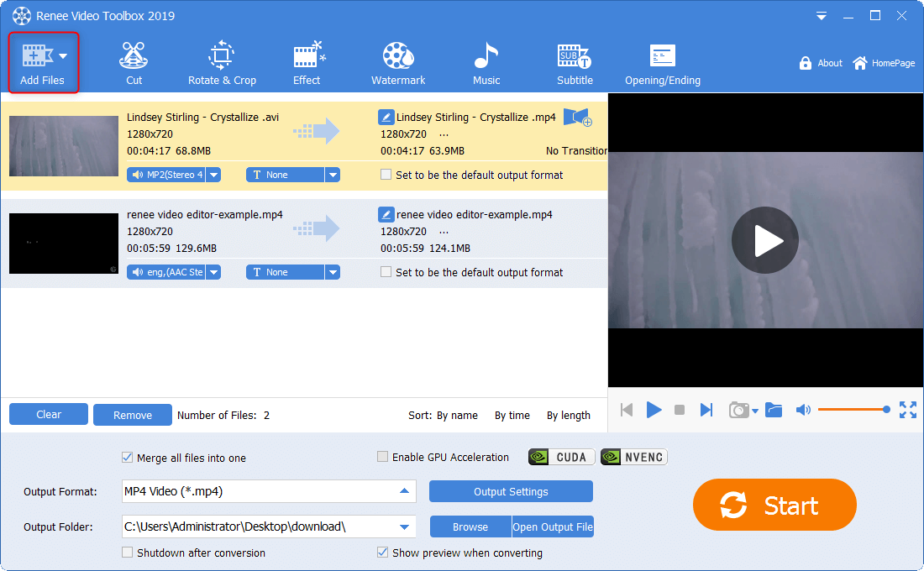The height and width of the screenshot is (571, 924).
Task: Open audio track dropdown for Lindsey Stirling
Action: point(213,175)
